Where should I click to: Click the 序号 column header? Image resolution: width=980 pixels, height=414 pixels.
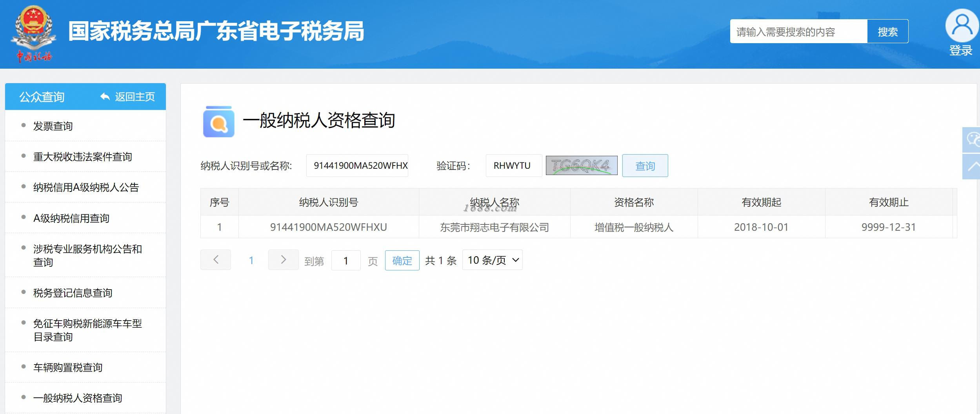tap(220, 202)
